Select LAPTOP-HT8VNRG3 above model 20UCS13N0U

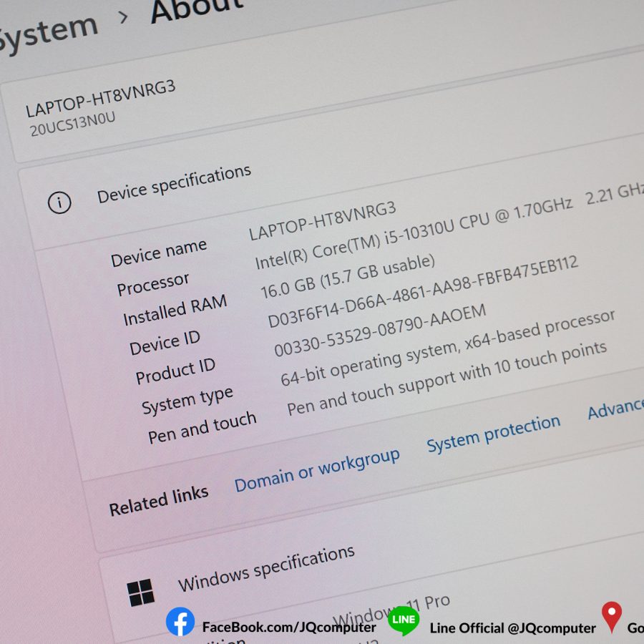(101, 99)
